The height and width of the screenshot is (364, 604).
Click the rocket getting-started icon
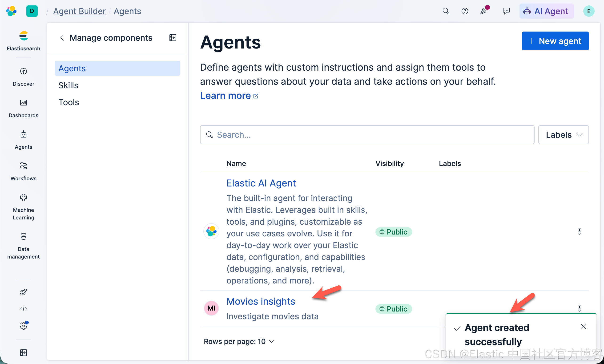point(24,292)
